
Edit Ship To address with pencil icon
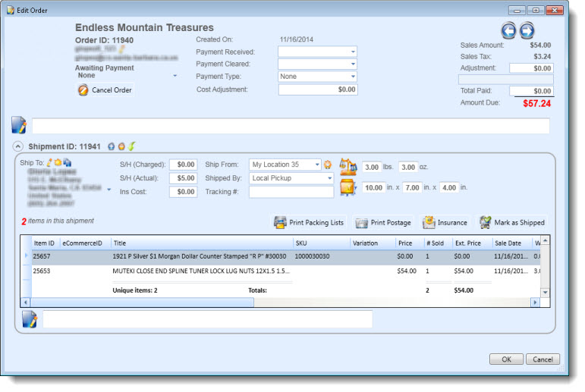coord(49,162)
